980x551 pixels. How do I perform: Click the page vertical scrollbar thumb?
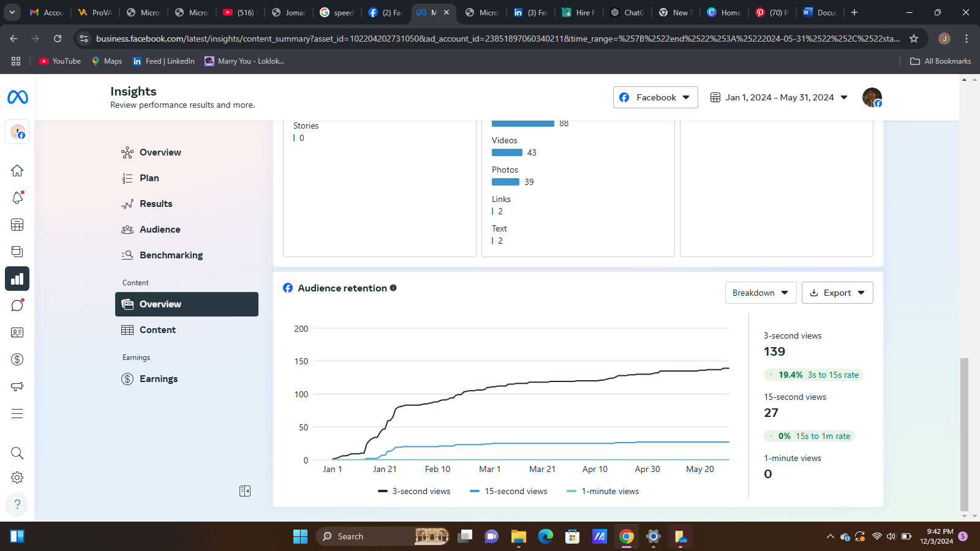[964, 433]
